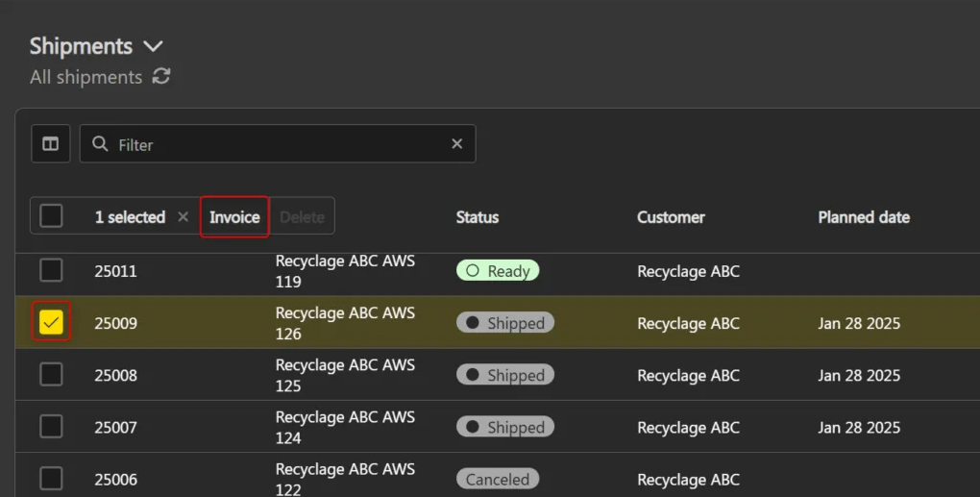Expand the Shipments title dropdown chevron
980x497 pixels.
(x=153, y=46)
